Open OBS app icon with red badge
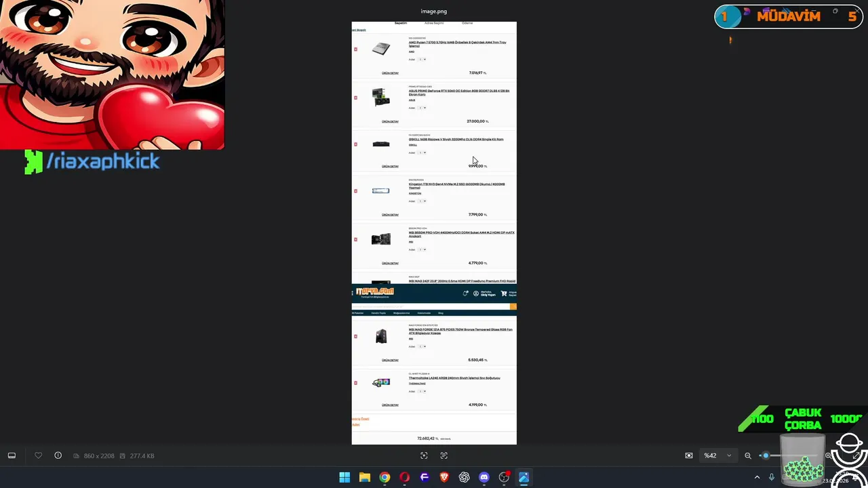This screenshot has height=488, width=868. (504, 477)
